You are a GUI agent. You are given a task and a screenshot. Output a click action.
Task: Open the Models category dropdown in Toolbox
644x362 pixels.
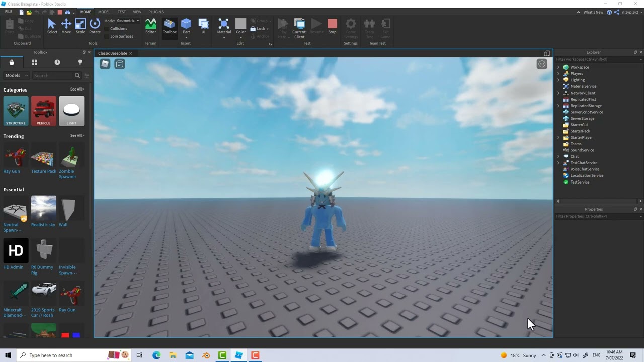(x=17, y=75)
